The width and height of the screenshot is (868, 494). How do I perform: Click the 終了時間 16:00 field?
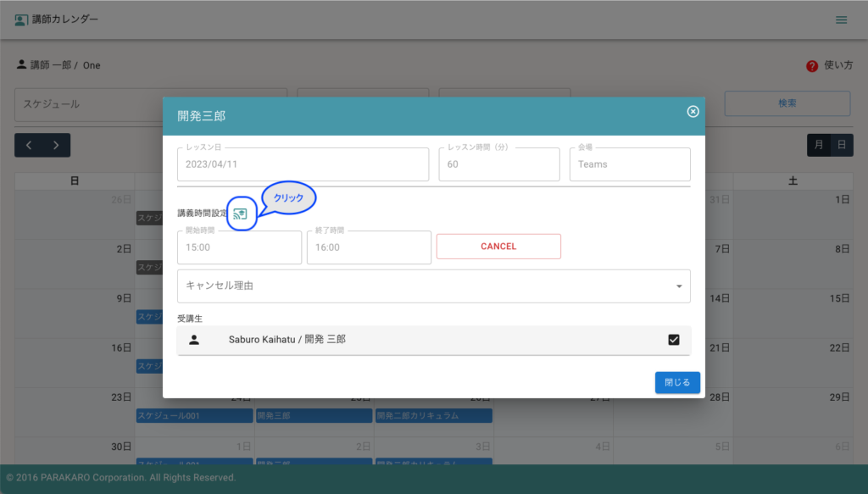[369, 247]
